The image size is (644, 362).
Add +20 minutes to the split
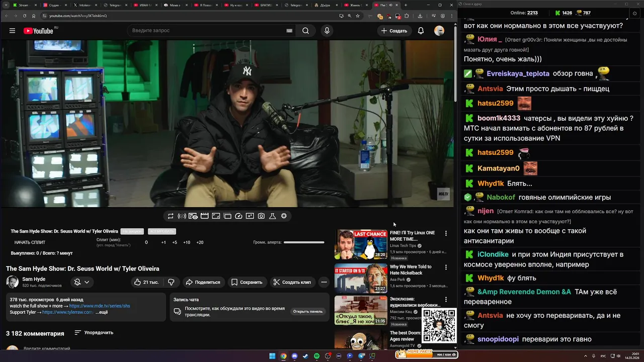pyautogui.click(x=200, y=242)
